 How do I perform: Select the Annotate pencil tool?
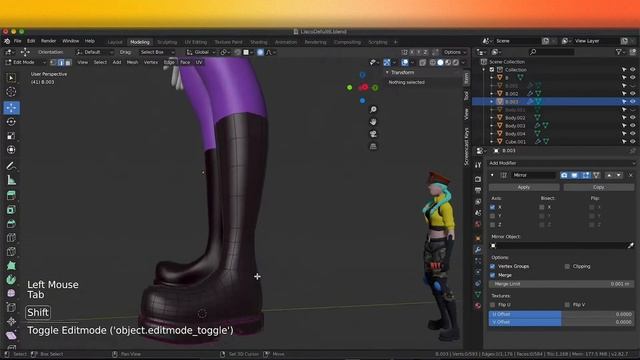coord(11,166)
